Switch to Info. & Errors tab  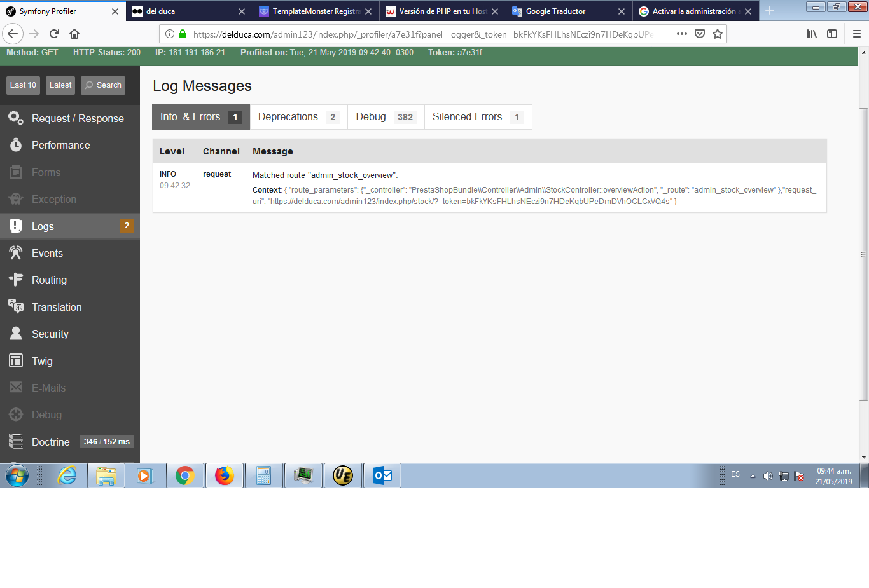pos(201,117)
